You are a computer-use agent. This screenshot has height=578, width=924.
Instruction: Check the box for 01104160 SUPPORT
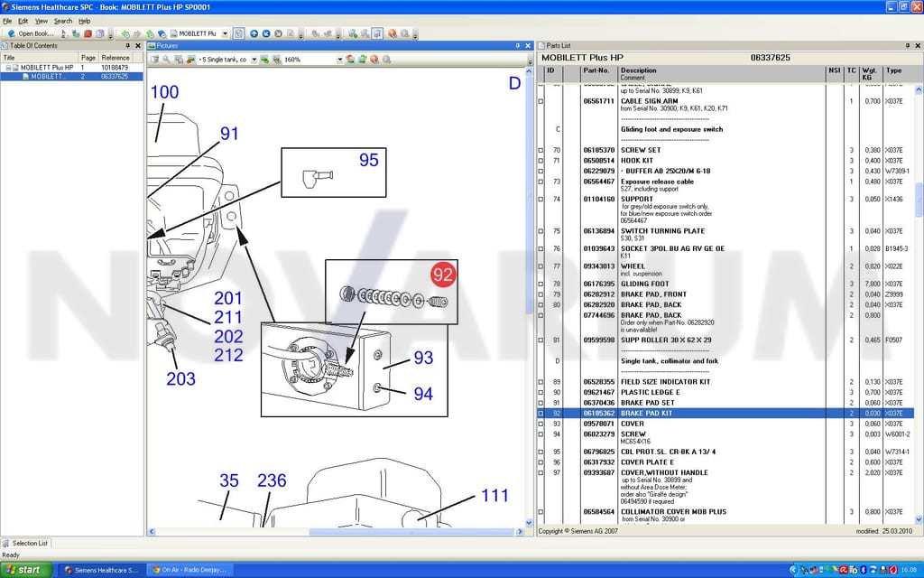coord(541,200)
